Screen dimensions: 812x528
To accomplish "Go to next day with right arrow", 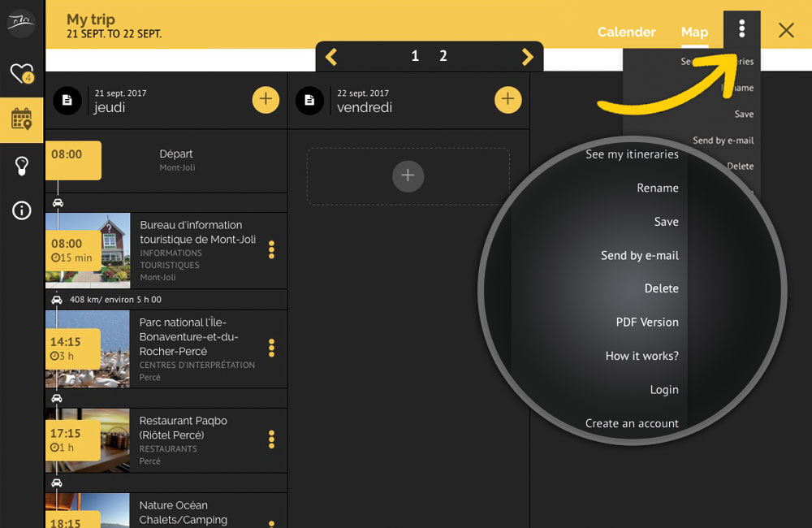I will [527, 57].
